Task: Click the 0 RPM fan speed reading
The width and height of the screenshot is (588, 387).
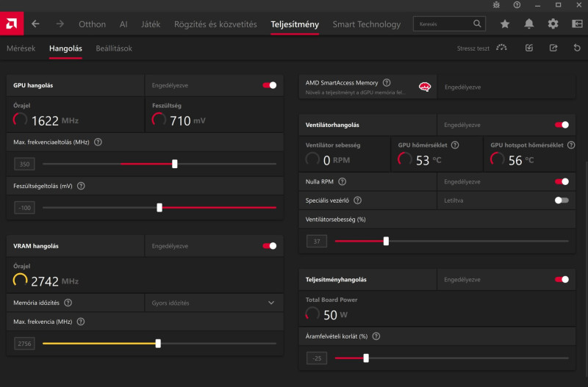Action: point(337,160)
